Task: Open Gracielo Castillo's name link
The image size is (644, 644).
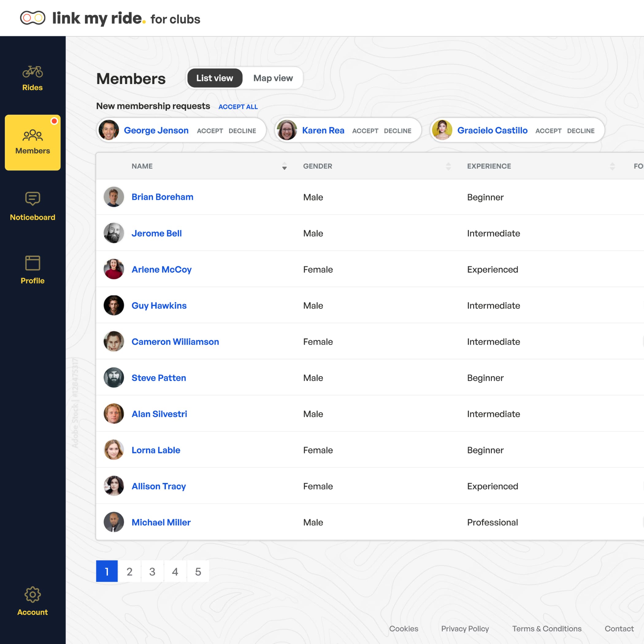Action: click(x=492, y=130)
